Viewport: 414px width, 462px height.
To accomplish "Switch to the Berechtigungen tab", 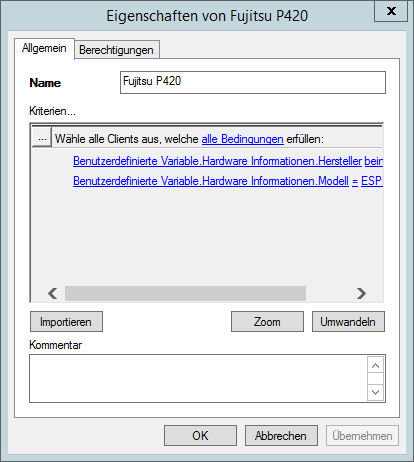I will (117, 50).
